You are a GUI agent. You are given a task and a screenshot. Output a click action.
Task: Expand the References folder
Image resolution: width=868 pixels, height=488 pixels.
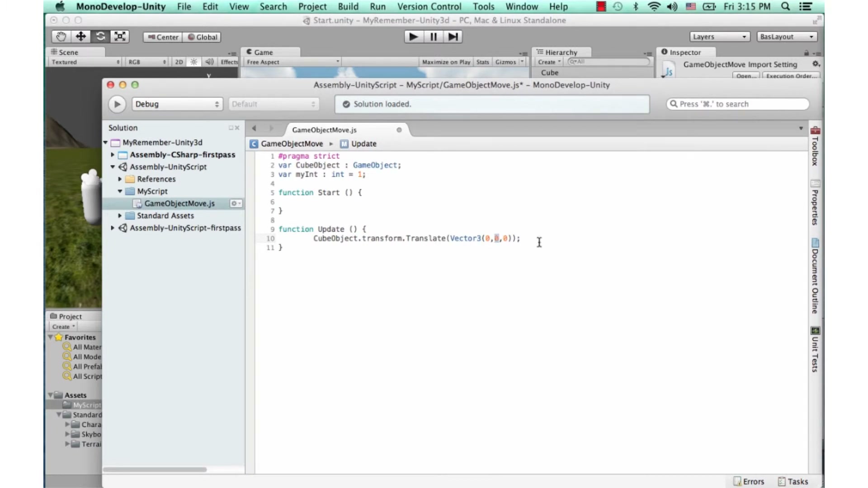click(120, 179)
